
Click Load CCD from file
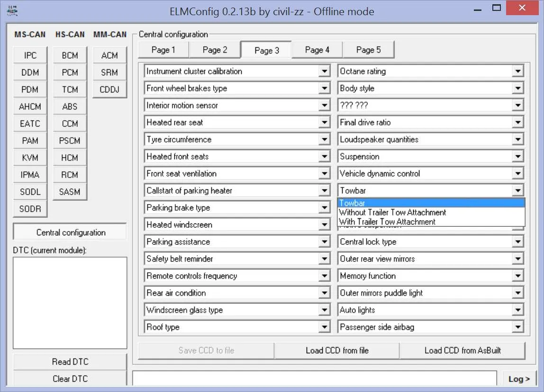point(337,351)
